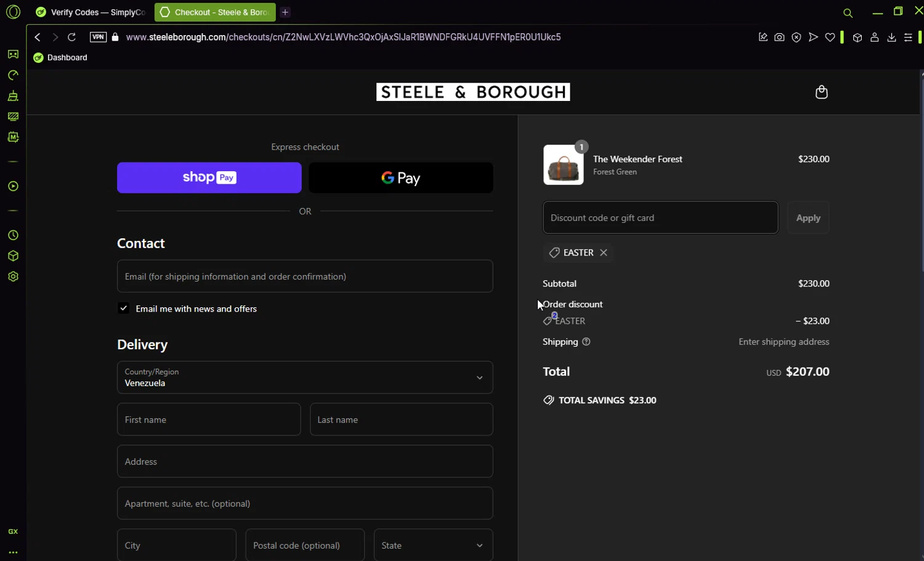Focus Discount code or gift card field
Image resolution: width=924 pixels, height=561 pixels.
[660, 217]
